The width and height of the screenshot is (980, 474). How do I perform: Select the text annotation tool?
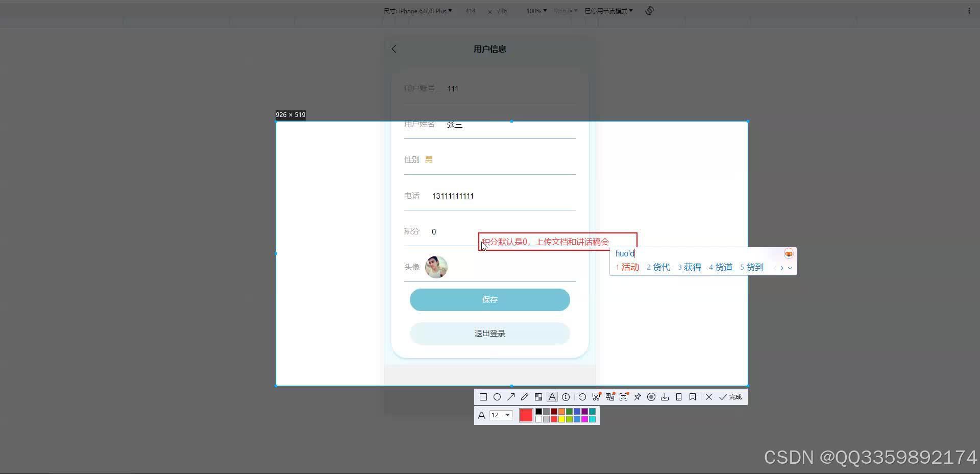(552, 397)
